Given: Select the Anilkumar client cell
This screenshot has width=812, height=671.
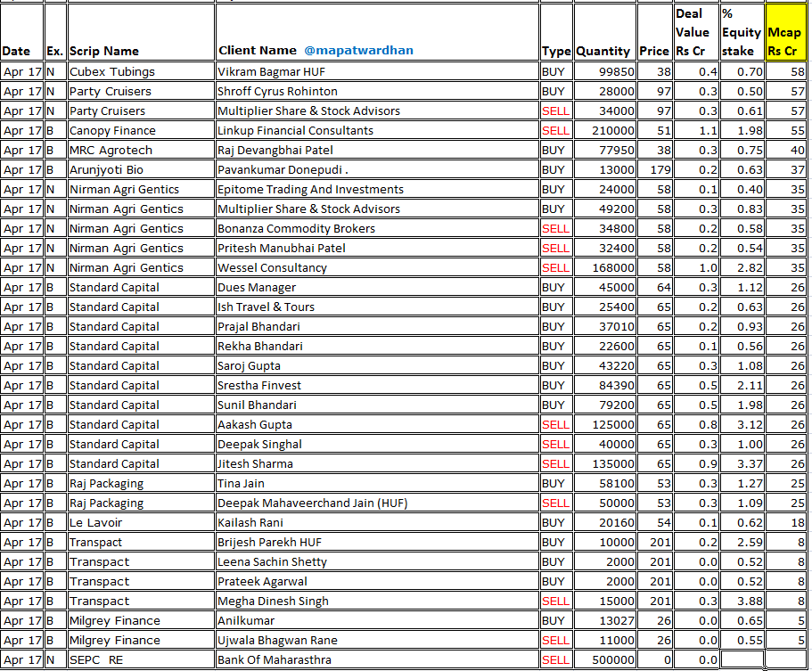Looking at the screenshot, I should (377, 621).
